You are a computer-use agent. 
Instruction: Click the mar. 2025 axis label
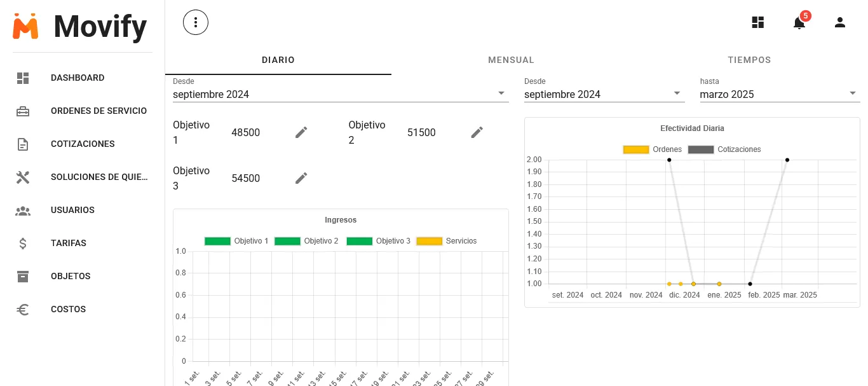(x=800, y=295)
